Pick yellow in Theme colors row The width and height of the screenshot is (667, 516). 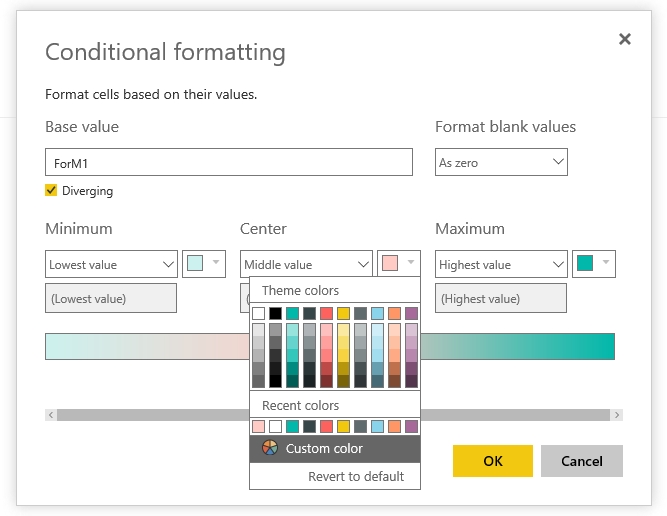click(x=343, y=314)
